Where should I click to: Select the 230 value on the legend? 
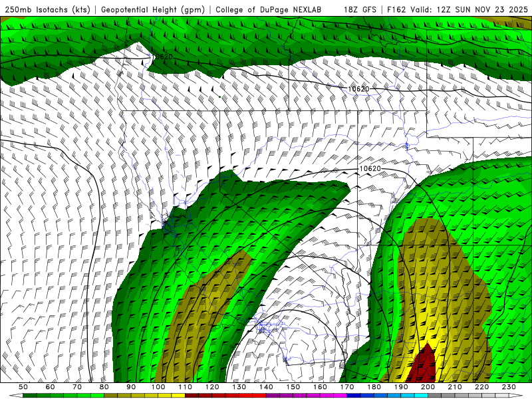pos(509,387)
